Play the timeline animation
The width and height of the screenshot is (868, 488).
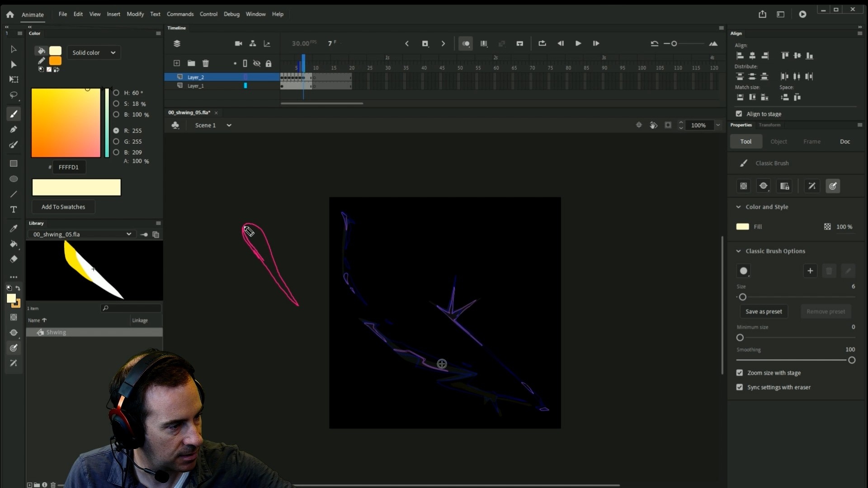pos(578,43)
